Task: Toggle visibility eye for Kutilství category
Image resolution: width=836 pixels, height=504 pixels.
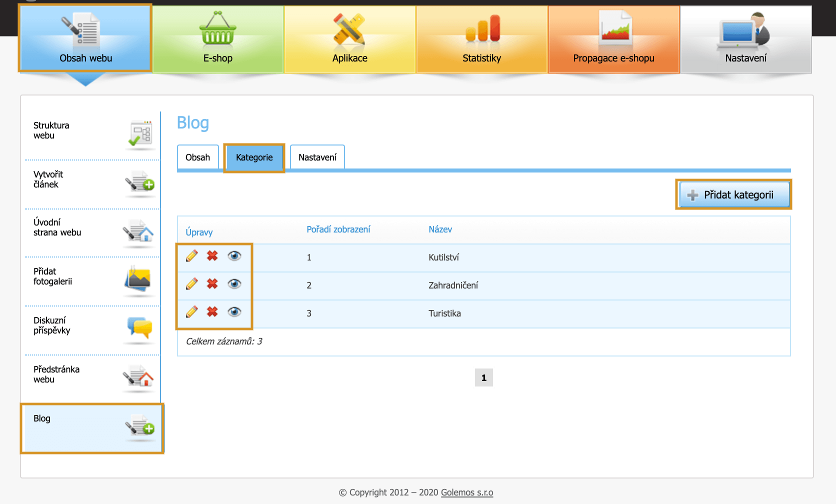Action: 234,256
